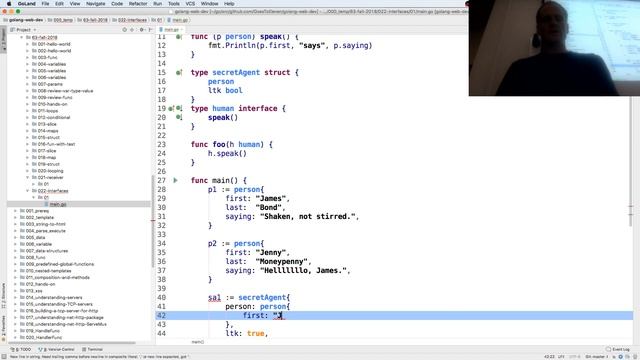Collapse the 03-fall-2018 folder
Image resolution: width=640 pixels, height=360 pixels.
[x=22, y=38]
